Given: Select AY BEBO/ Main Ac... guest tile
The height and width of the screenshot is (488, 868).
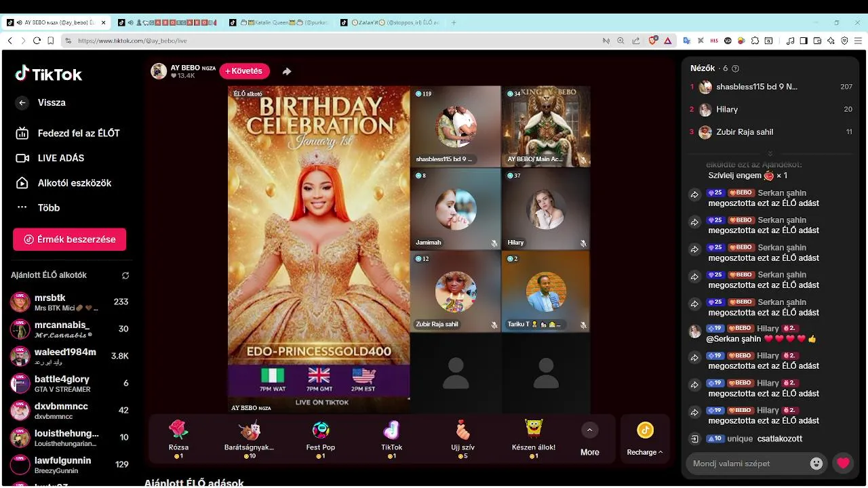Looking at the screenshot, I should coord(546,127).
